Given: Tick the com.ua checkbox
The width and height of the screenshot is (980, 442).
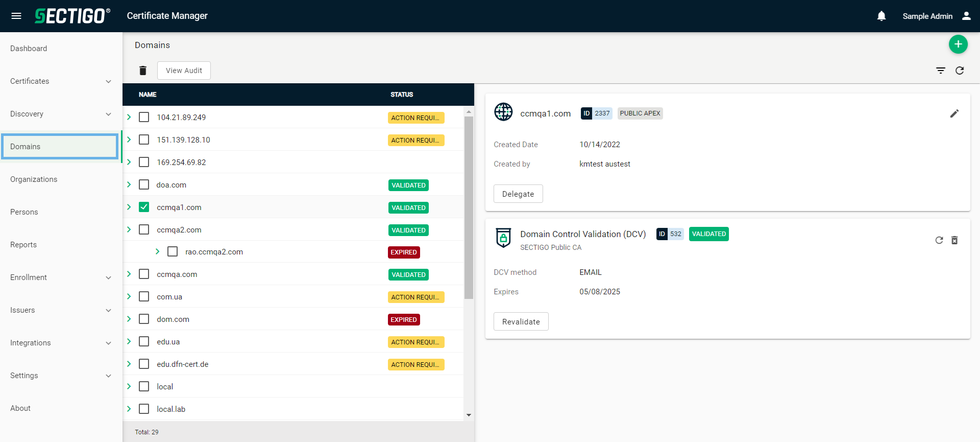Looking at the screenshot, I should (144, 297).
